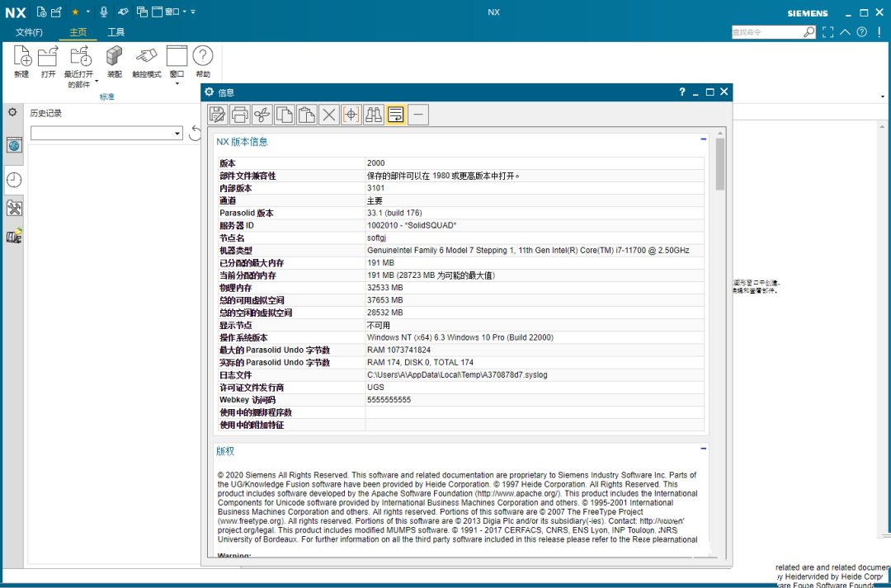The image size is (891, 588).
Task: Click the Print icon in 信息 window
Action: pos(239,115)
